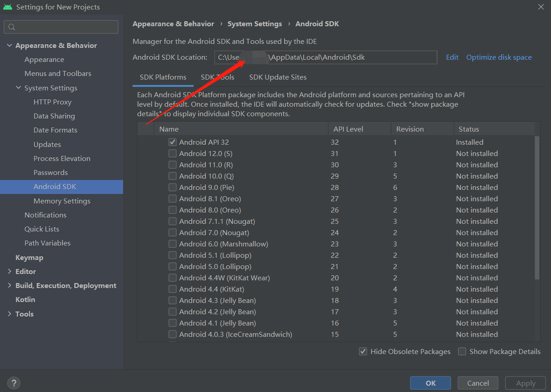Click the Android logo in title bar
This screenshot has width=551, height=392.
point(8,7)
